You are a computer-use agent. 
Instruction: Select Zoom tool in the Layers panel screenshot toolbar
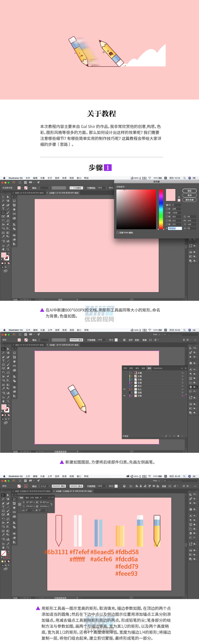coord(8,401)
